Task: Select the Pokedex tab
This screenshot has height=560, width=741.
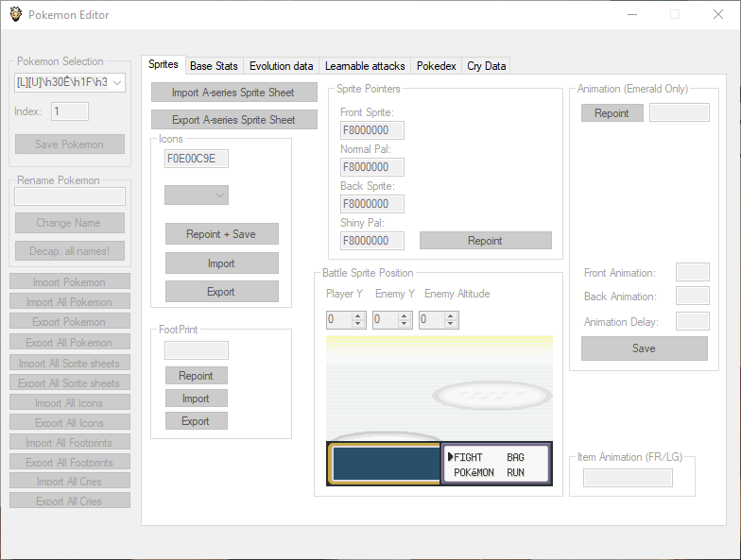Action: pos(436,66)
